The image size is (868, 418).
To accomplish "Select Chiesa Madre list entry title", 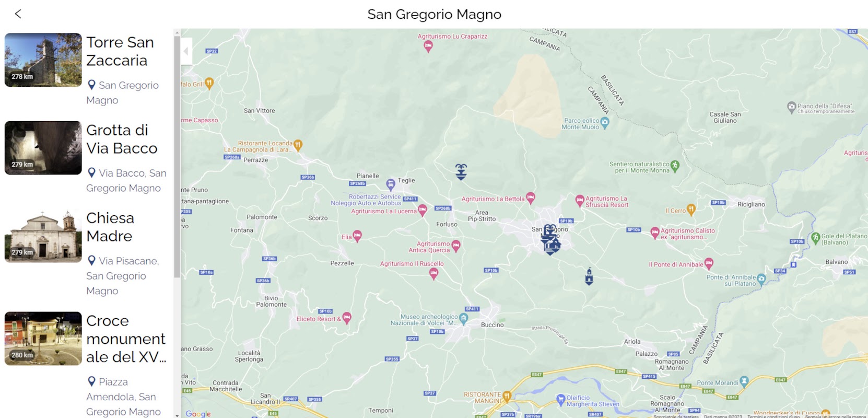I will click(110, 227).
